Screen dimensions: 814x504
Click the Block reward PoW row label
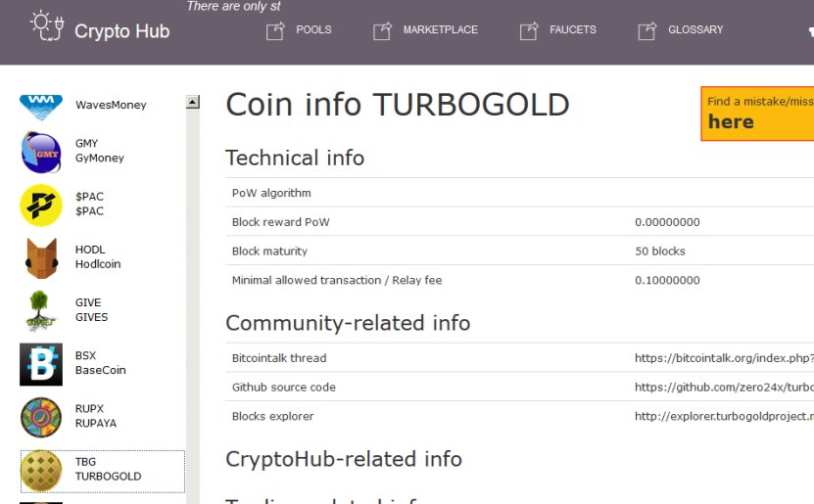pyautogui.click(x=280, y=222)
